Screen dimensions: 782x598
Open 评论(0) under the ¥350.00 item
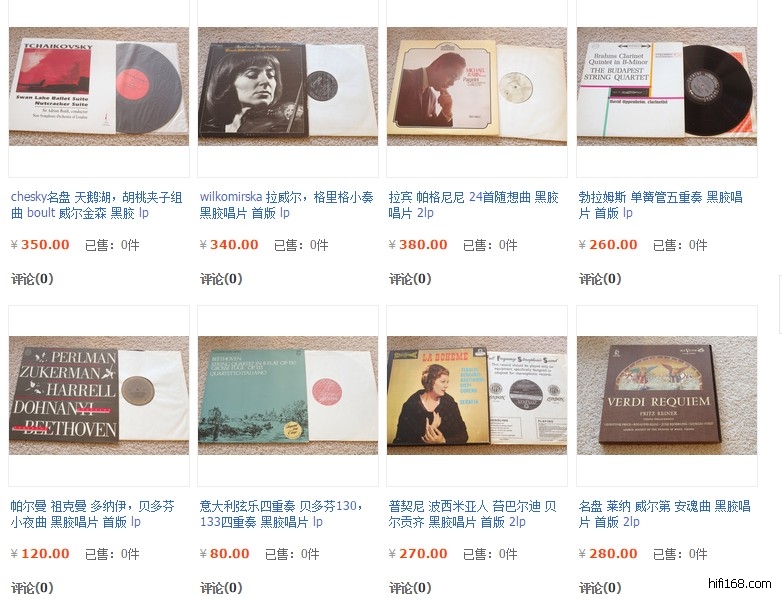point(32,279)
